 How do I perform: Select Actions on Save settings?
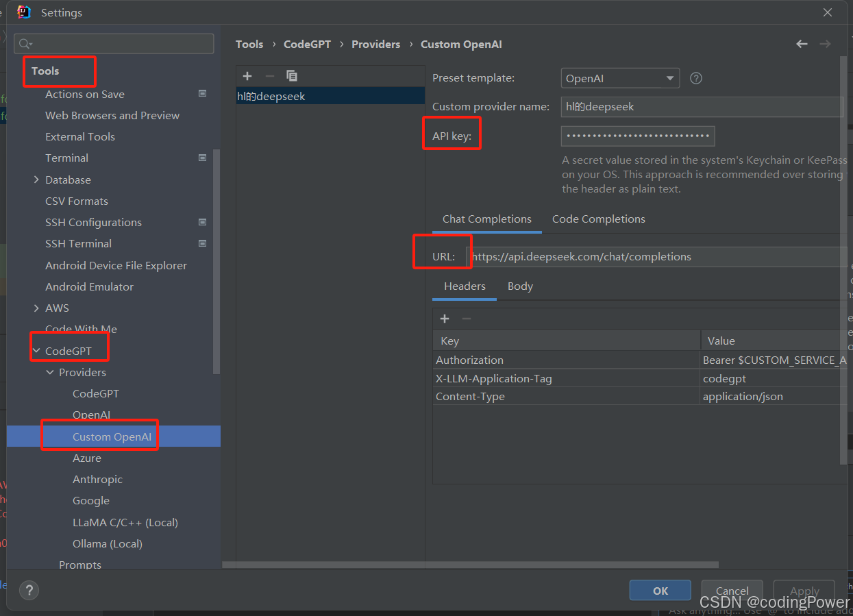tap(85, 94)
